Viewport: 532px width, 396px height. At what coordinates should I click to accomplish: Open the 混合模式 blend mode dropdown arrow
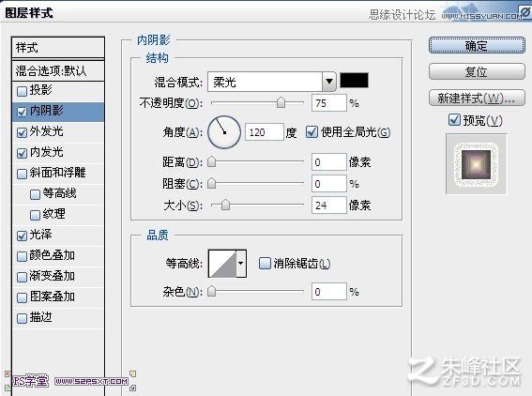pyautogui.click(x=328, y=82)
